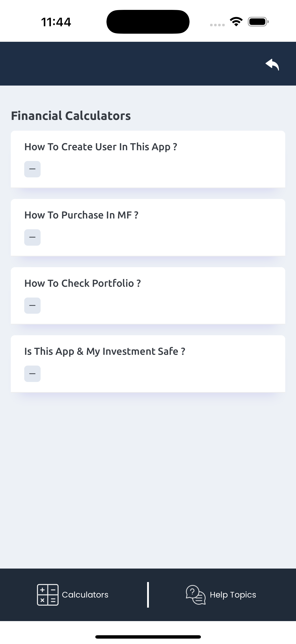Viewport: 296px width, 644px height.
Task: Collapse 'How To Check Portfolio' minus button
Action: pyautogui.click(x=33, y=306)
